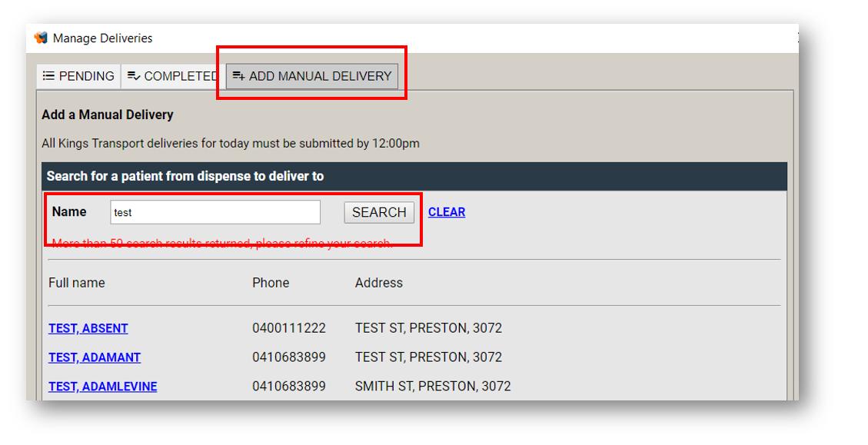Viewport: 868px width, 445px height.
Task: Select the ADD MANUAL DELIVERY tab
Action: 311,76
